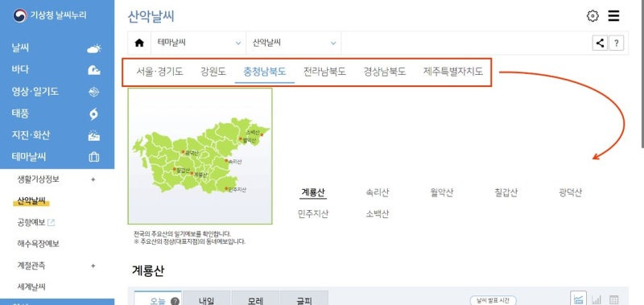The image size is (644, 305).
Task: Switch to line graph view icon
Action: pos(578,299)
